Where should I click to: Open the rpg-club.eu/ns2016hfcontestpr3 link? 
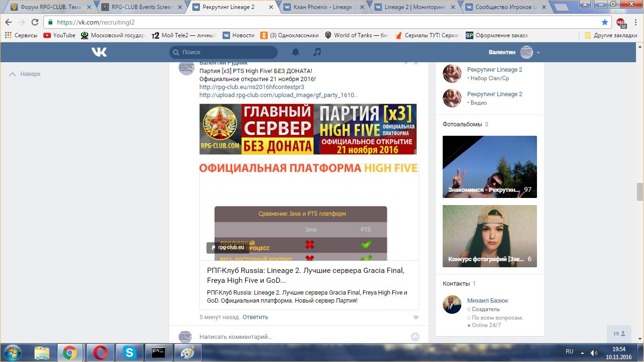tap(252, 87)
